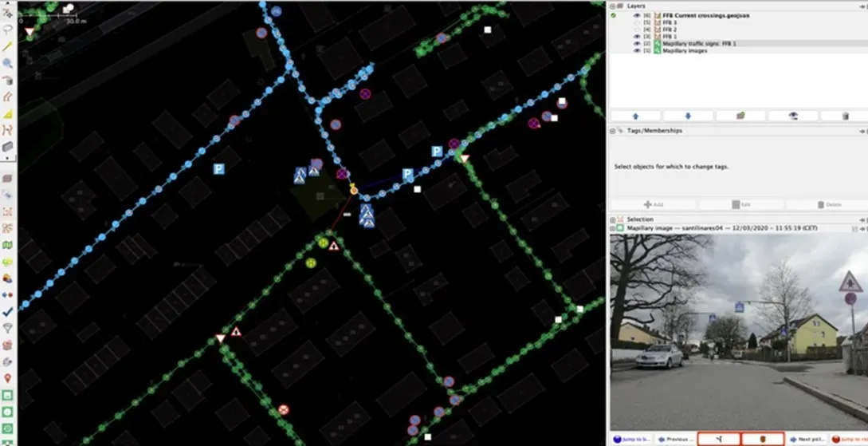Collapse the Tags/Memberships panel

[613, 131]
